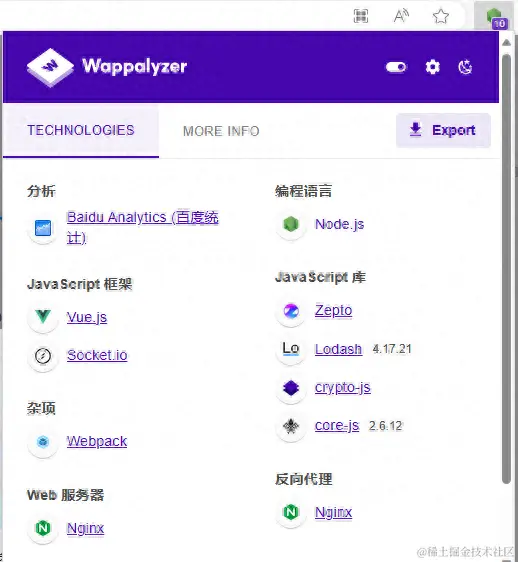Screen dimensions: 518x562
Task: Open the core-js link
Action: click(337, 426)
